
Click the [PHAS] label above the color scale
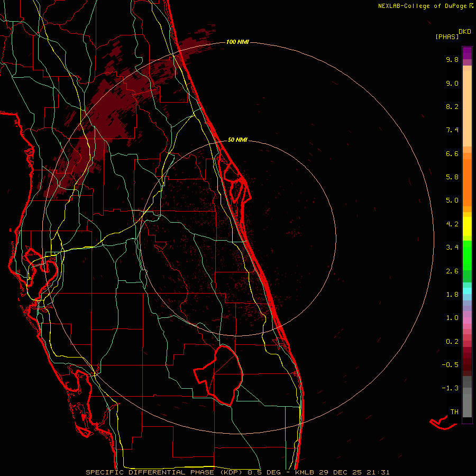[447, 37]
